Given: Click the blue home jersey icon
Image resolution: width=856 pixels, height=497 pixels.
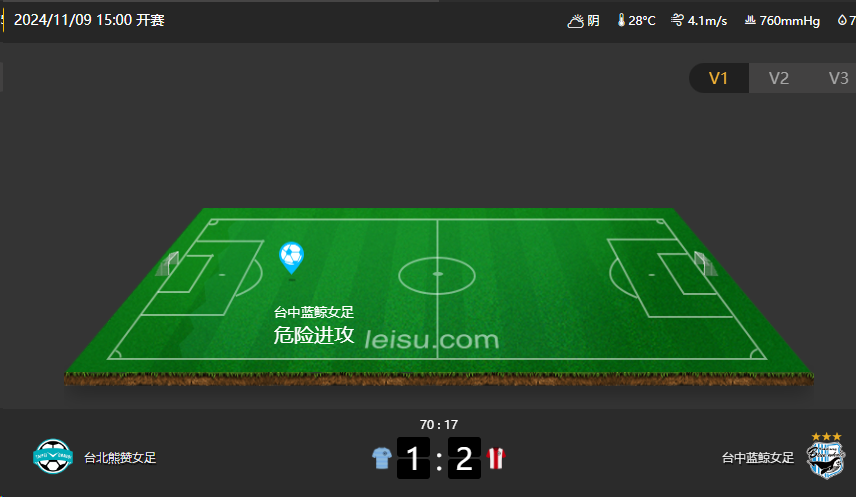Looking at the screenshot, I should pyautogui.click(x=382, y=458).
